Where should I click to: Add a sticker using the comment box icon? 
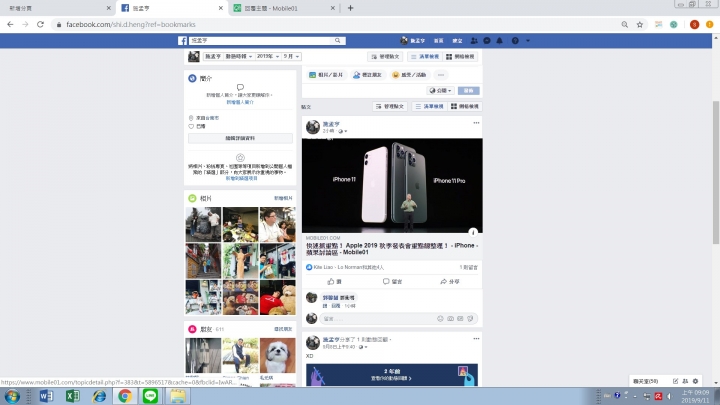pyautogui.click(x=470, y=319)
